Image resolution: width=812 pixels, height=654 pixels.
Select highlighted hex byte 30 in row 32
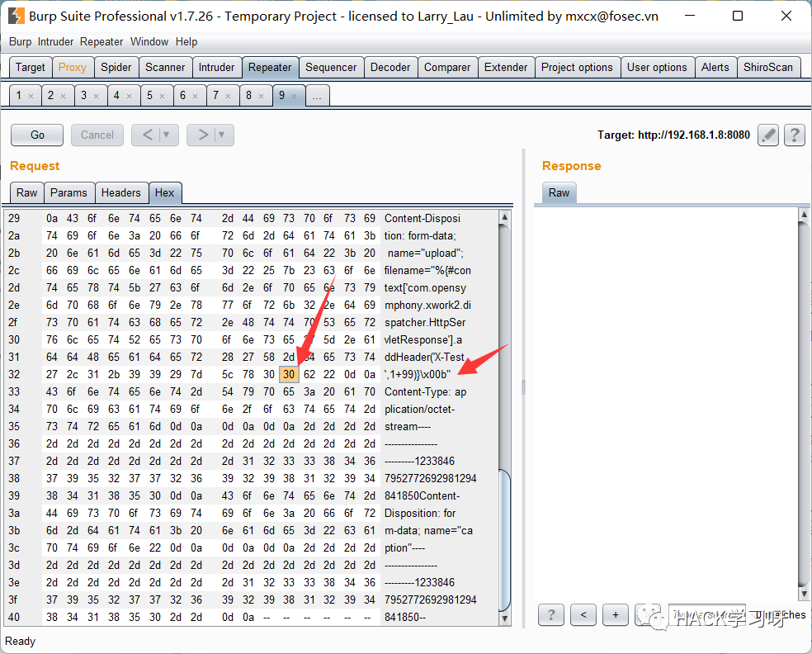pyautogui.click(x=289, y=375)
